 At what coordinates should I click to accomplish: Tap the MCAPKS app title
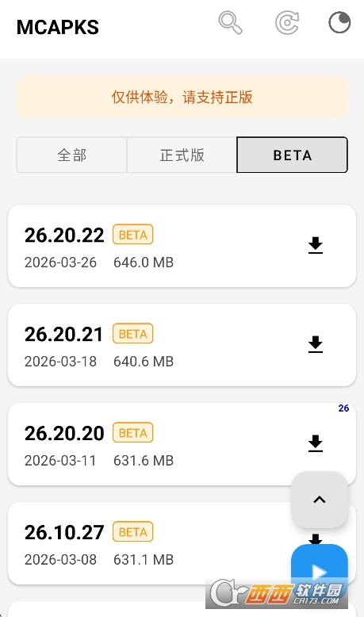click(x=58, y=27)
